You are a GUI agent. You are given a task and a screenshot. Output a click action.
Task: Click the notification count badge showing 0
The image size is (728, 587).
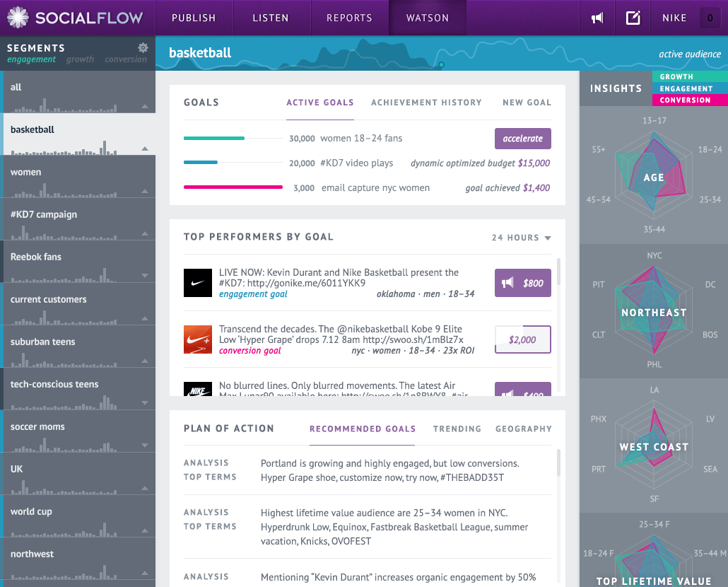tap(710, 18)
